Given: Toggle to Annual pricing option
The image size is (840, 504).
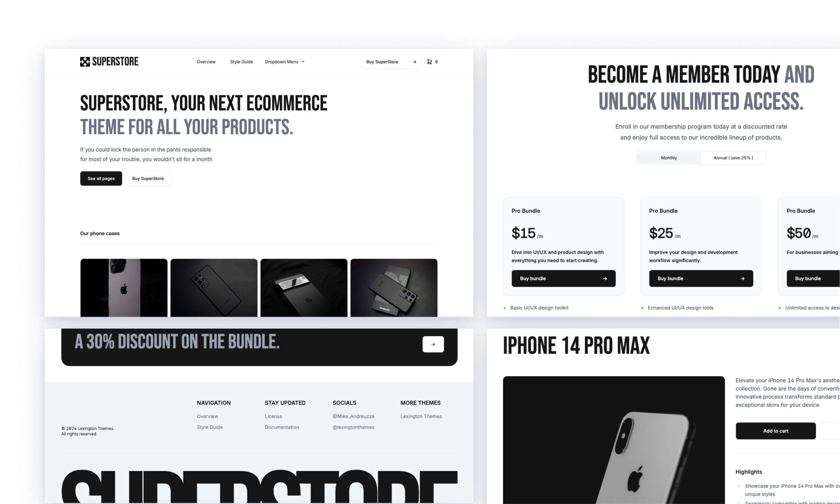Looking at the screenshot, I should coord(733,158).
